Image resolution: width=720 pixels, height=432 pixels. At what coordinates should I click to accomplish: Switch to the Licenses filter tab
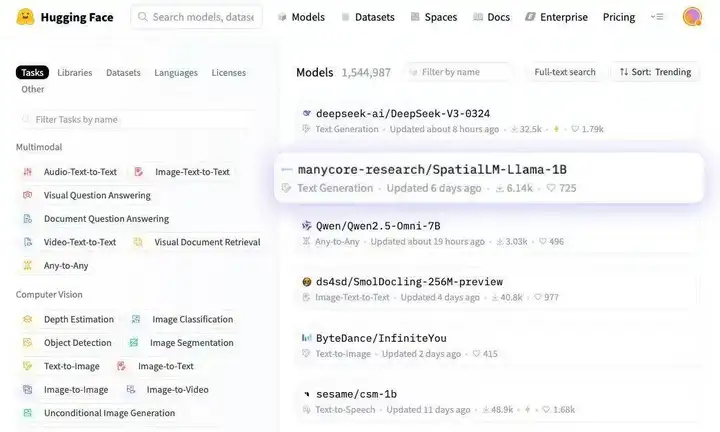pos(229,73)
